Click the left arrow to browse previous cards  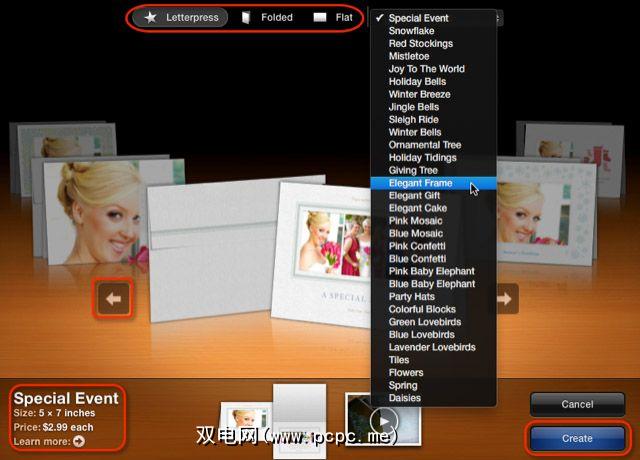113,298
